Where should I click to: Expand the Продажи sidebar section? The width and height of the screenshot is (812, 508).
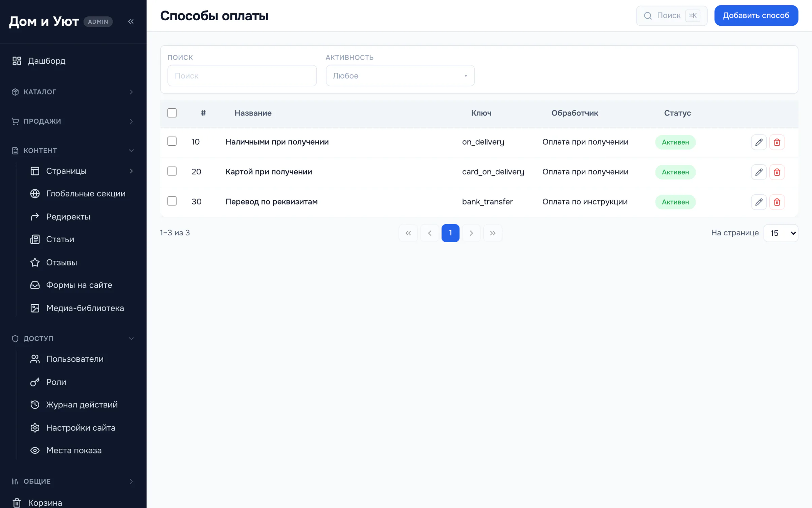click(x=73, y=121)
